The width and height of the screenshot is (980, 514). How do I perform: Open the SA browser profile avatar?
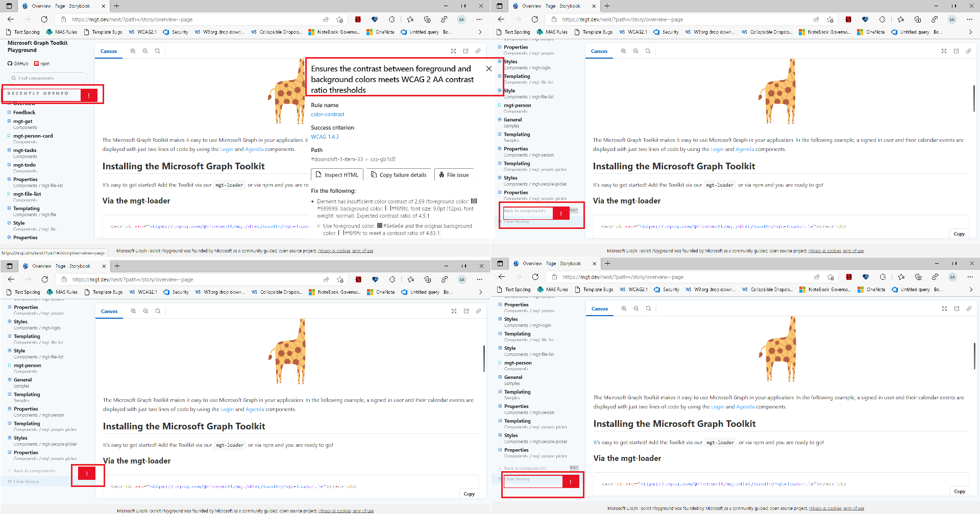coord(461,19)
